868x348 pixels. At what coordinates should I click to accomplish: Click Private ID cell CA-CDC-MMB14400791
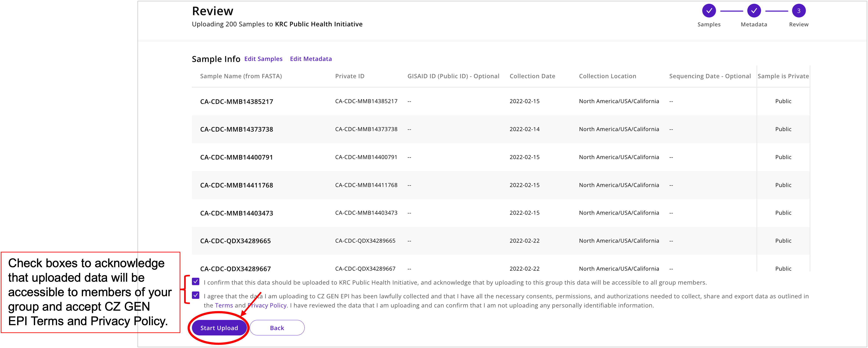click(366, 157)
